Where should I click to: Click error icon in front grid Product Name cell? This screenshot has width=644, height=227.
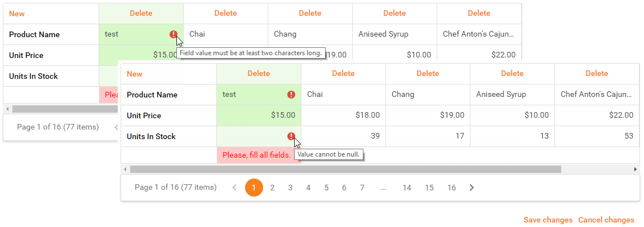[x=291, y=95]
